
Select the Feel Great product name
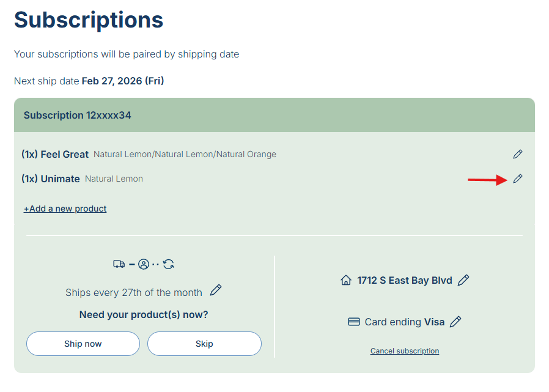[64, 154]
